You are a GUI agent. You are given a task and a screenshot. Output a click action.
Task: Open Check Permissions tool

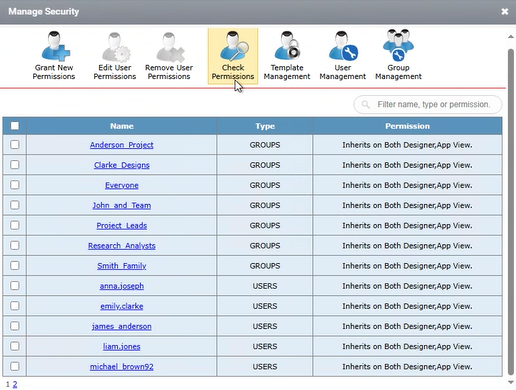[x=233, y=56]
